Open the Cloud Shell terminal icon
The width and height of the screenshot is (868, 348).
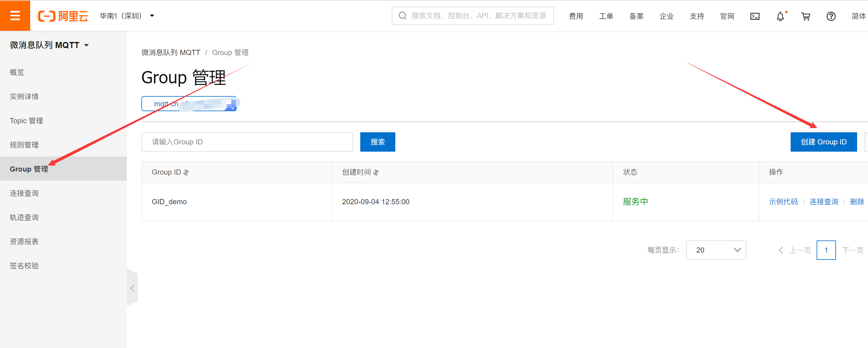pos(755,16)
